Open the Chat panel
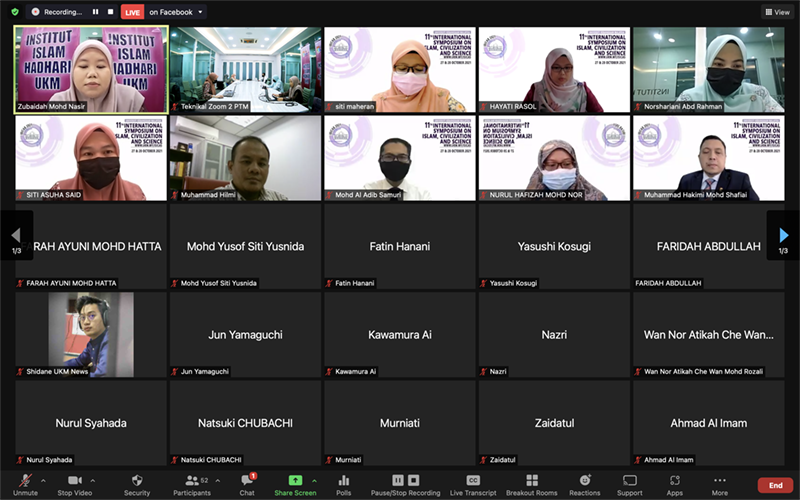This screenshot has height=500, width=800. tap(247, 481)
